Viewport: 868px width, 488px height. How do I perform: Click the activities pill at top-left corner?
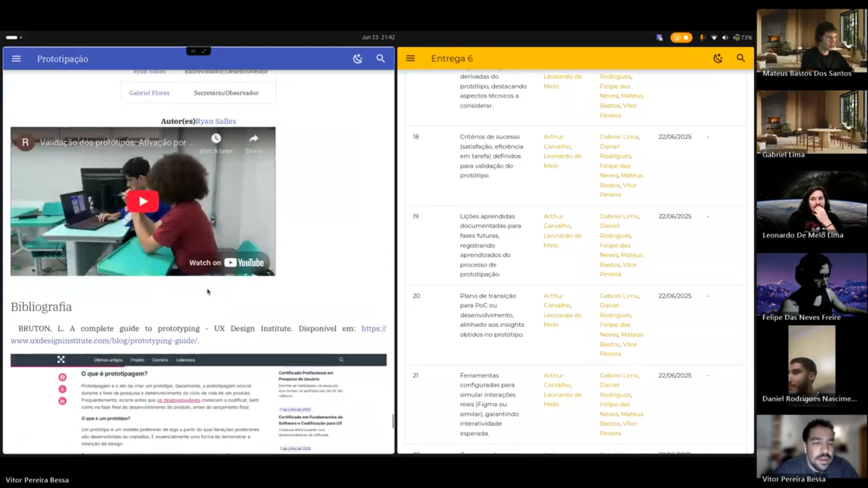pos(12,38)
